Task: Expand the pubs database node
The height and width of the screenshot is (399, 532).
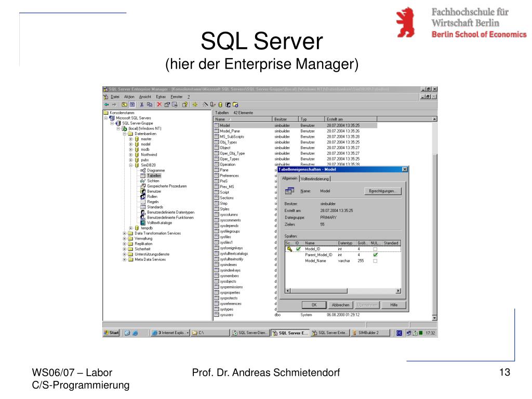Action: (x=130, y=160)
